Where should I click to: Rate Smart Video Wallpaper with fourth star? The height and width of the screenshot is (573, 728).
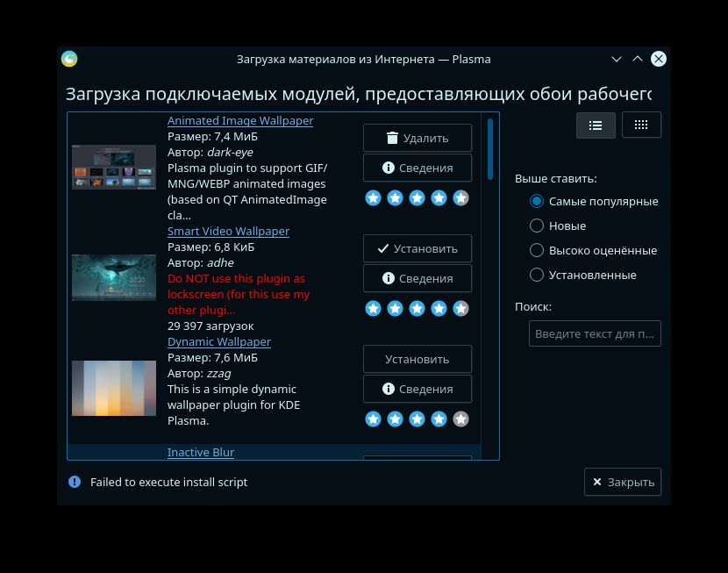(x=439, y=308)
